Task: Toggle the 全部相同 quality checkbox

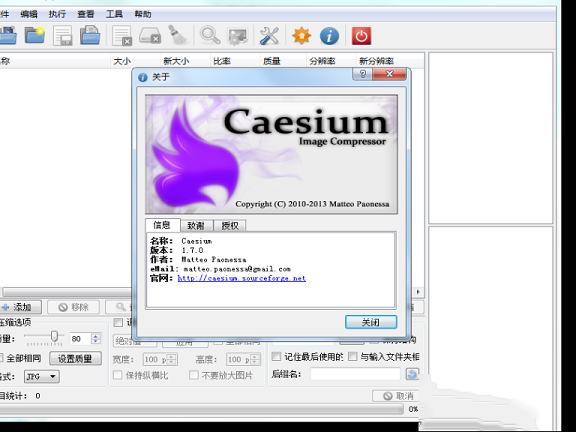Action: [x=1, y=358]
